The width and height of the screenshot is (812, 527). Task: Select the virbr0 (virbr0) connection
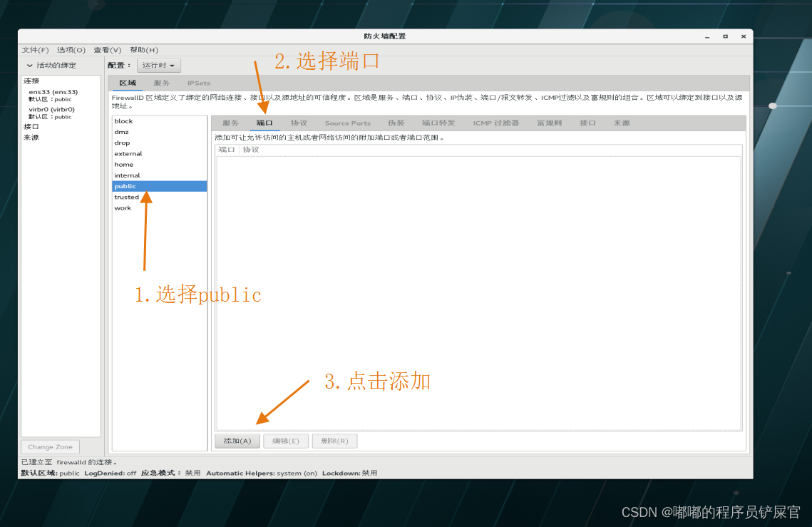(x=52, y=113)
